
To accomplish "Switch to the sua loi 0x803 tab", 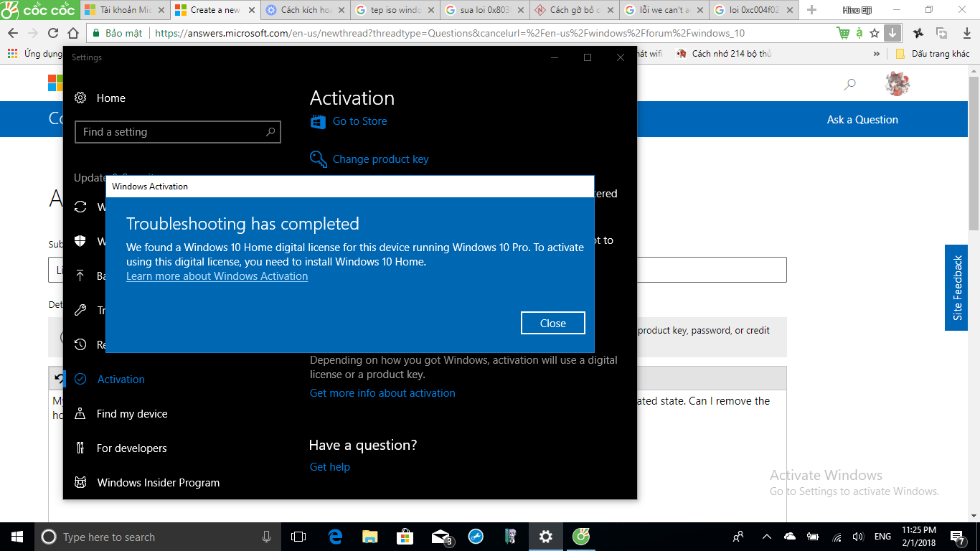I will click(485, 10).
